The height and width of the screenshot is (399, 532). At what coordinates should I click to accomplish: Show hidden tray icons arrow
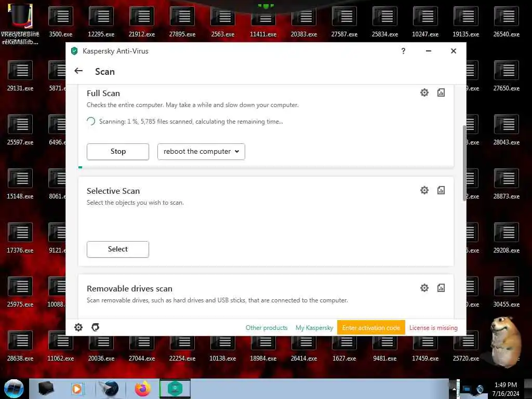(454, 389)
